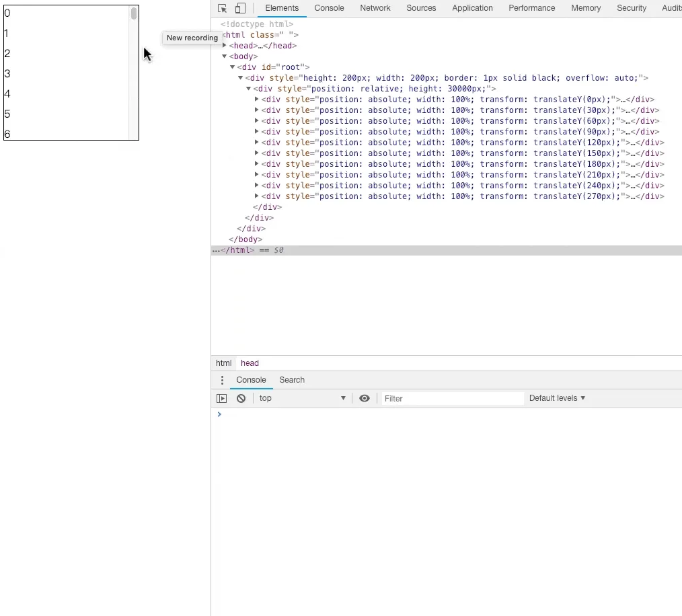Screen dimensions: 682x616
Task: Open the Application tab
Action: pos(472,8)
